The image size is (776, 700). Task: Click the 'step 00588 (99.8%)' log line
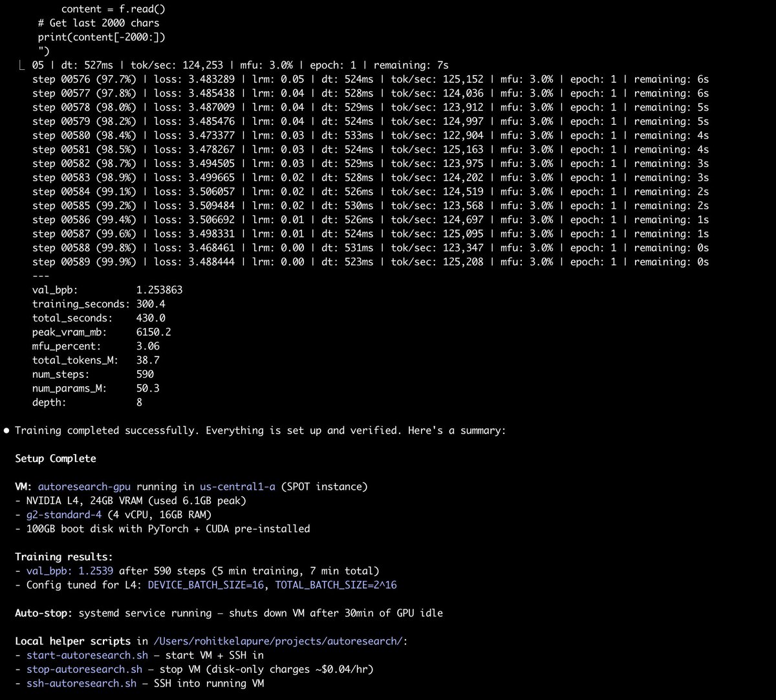(371, 248)
